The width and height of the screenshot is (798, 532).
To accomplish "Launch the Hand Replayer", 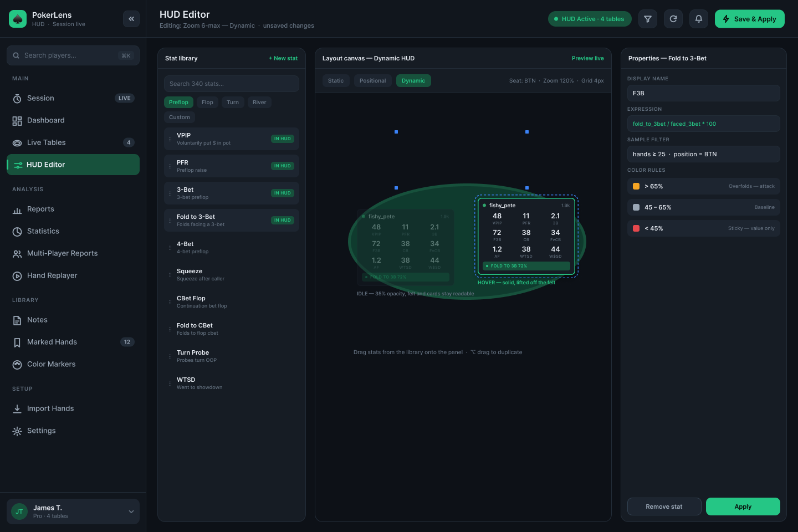I will [x=73, y=275].
